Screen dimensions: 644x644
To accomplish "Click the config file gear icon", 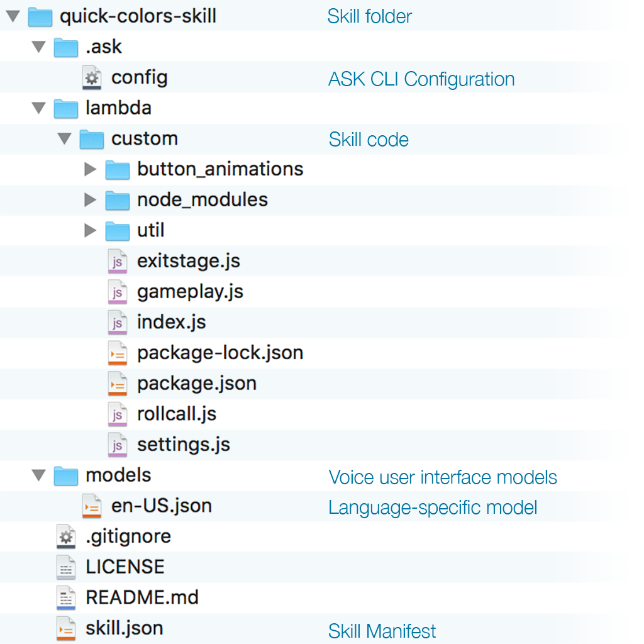I will point(92,77).
